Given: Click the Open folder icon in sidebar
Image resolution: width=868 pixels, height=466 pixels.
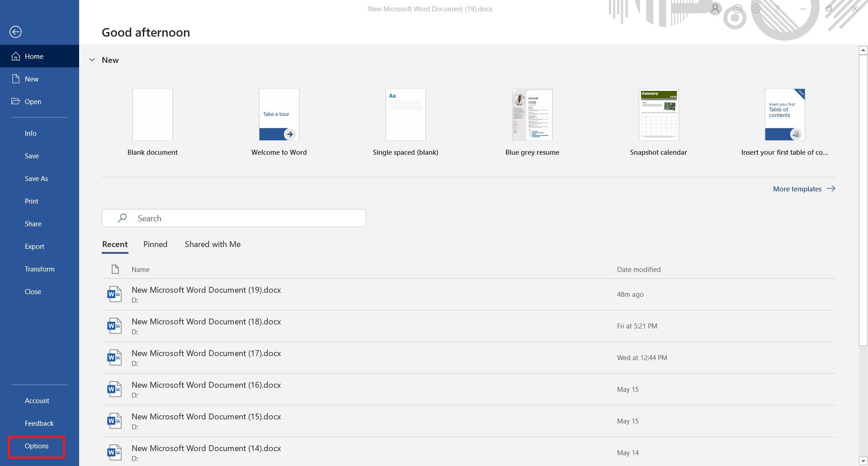Looking at the screenshot, I should point(16,101).
